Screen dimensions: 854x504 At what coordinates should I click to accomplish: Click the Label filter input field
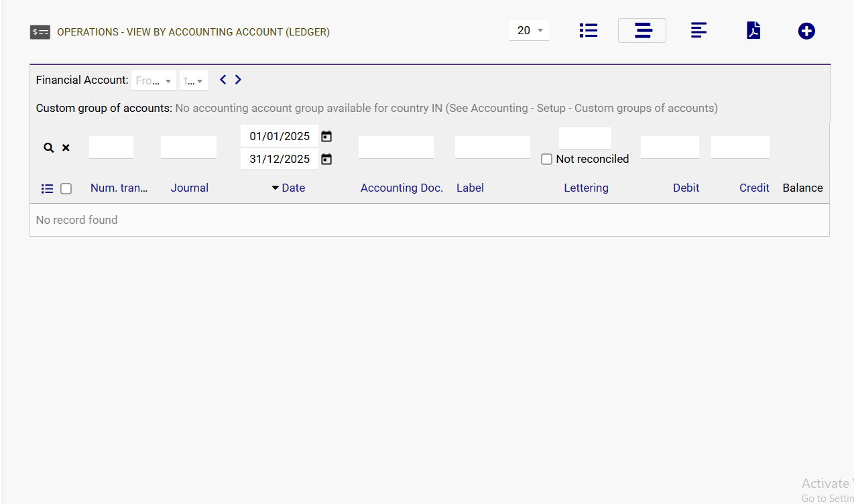click(492, 147)
